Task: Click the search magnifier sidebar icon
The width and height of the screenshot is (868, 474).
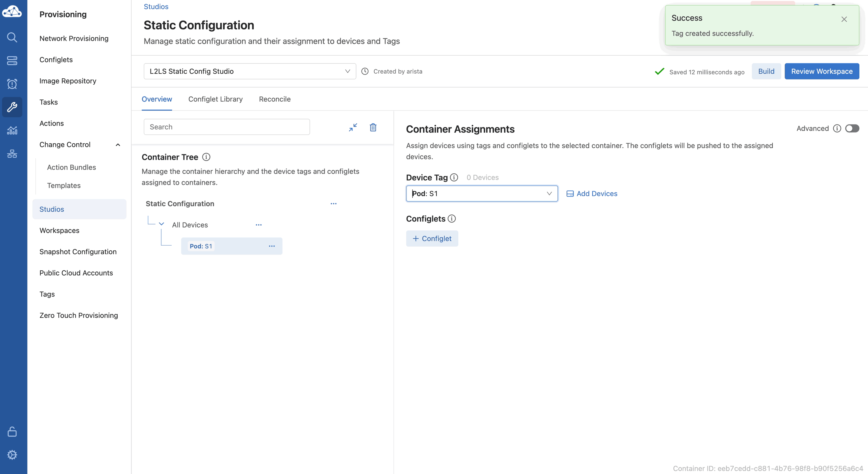Action: coord(12,37)
